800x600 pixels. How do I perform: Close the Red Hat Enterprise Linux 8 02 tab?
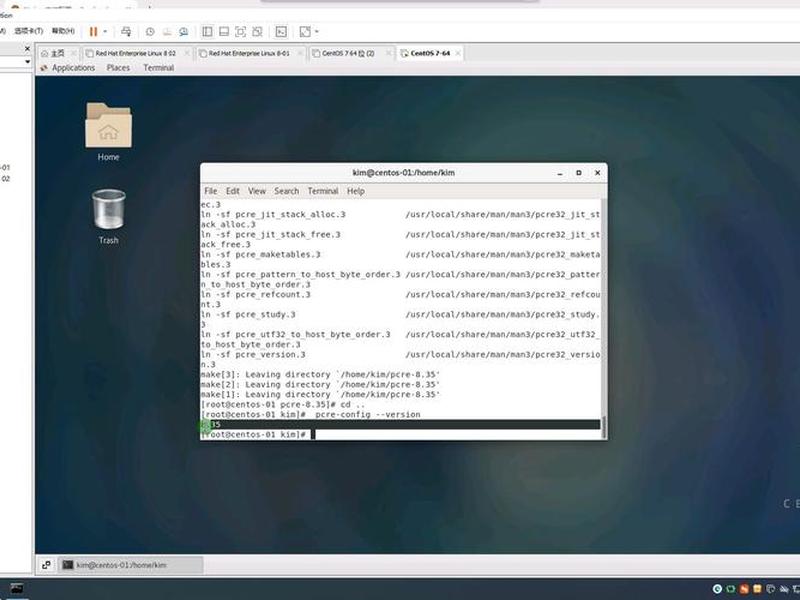pyautogui.click(x=187, y=53)
